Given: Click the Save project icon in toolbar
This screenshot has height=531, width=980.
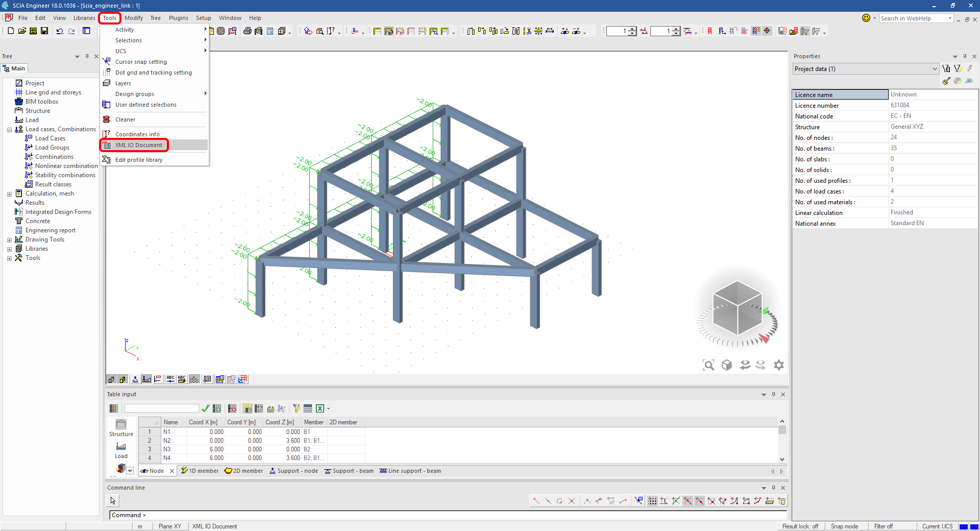Looking at the screenshot, I should (x=44, y=31).
